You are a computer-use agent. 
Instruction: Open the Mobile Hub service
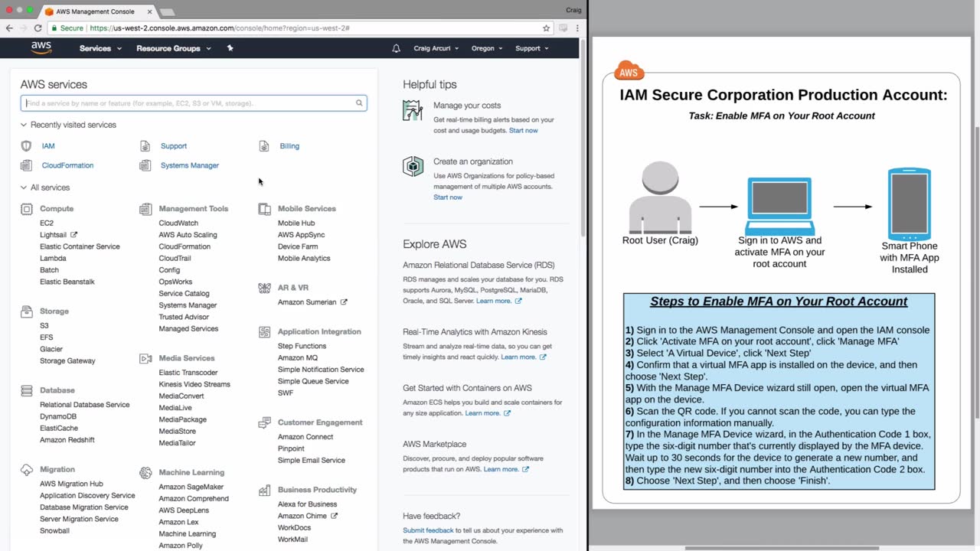point(296,223)
